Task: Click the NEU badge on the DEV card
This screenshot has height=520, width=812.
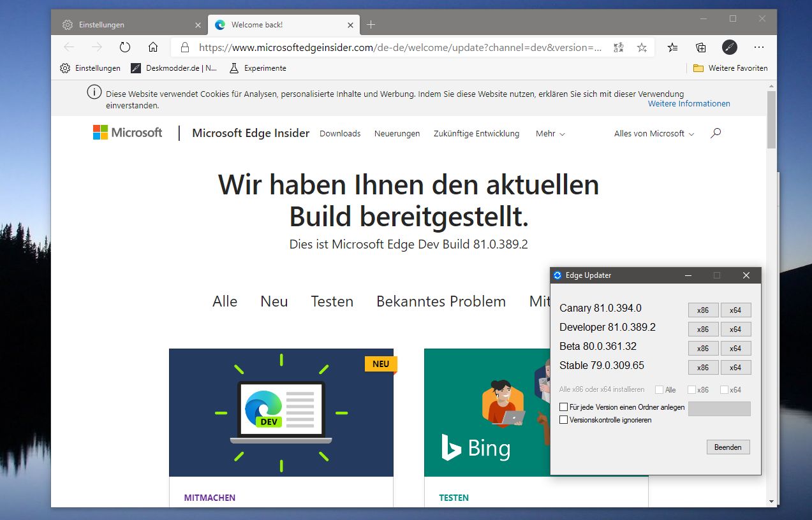Action: point(381,364)
